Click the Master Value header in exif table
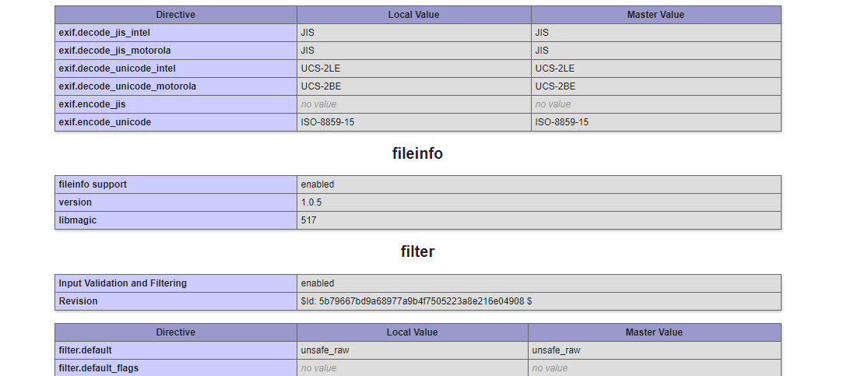Screen dimensions: 868x376 point(655,15)
